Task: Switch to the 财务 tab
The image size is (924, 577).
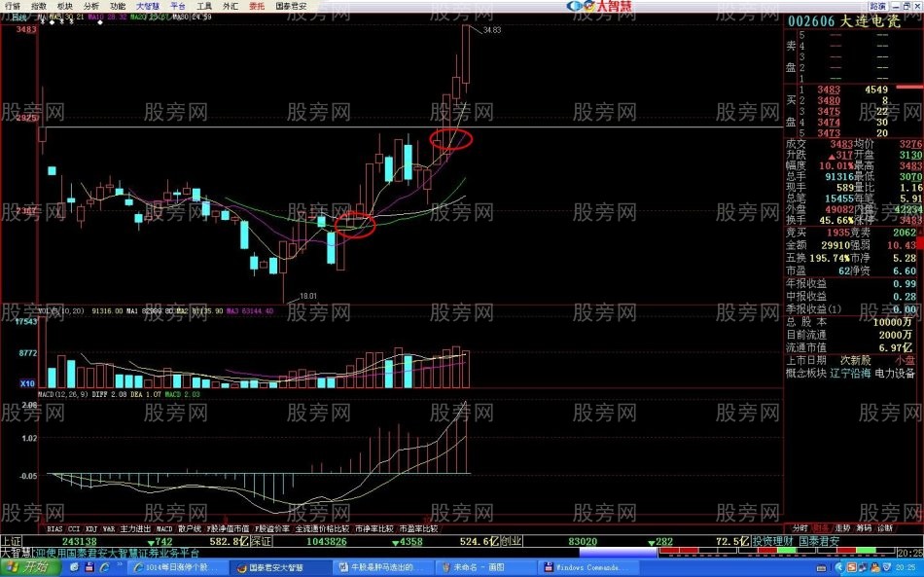Action: (x=821, y=528)
